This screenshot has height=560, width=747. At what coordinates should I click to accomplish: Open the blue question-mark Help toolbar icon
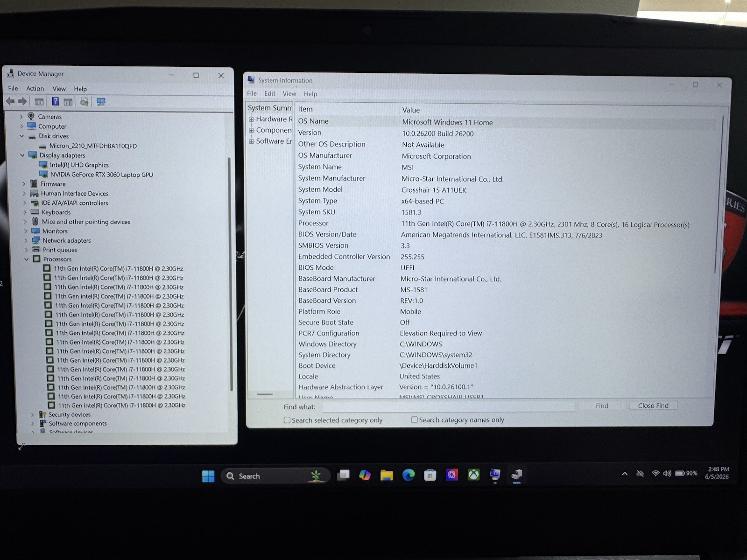point(55,101)
